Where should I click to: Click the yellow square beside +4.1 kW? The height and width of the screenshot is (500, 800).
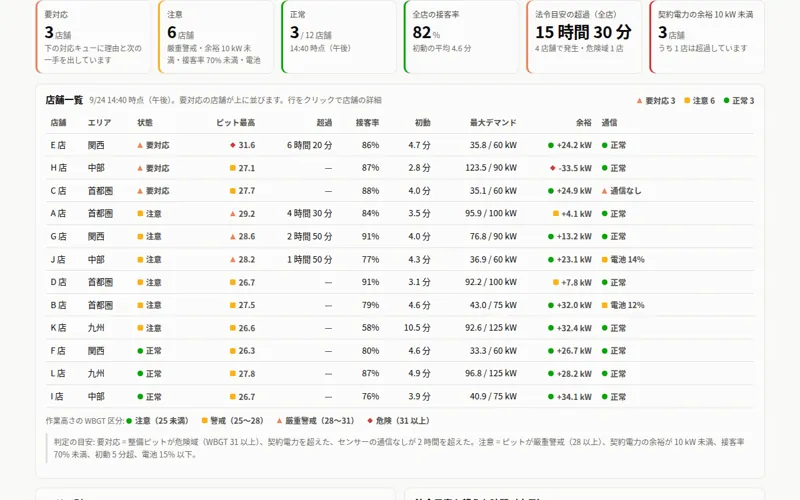tap(556, 214)
